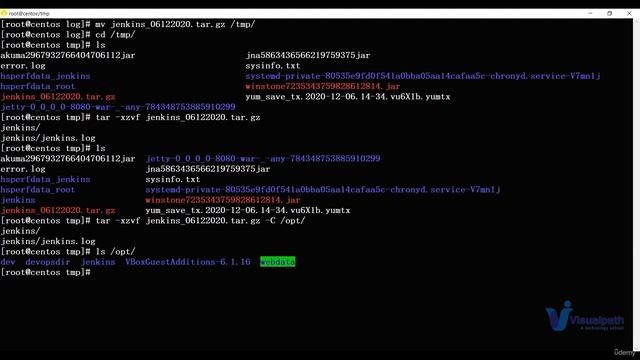Click the 'ls /opt/' command line

point(68,252)
